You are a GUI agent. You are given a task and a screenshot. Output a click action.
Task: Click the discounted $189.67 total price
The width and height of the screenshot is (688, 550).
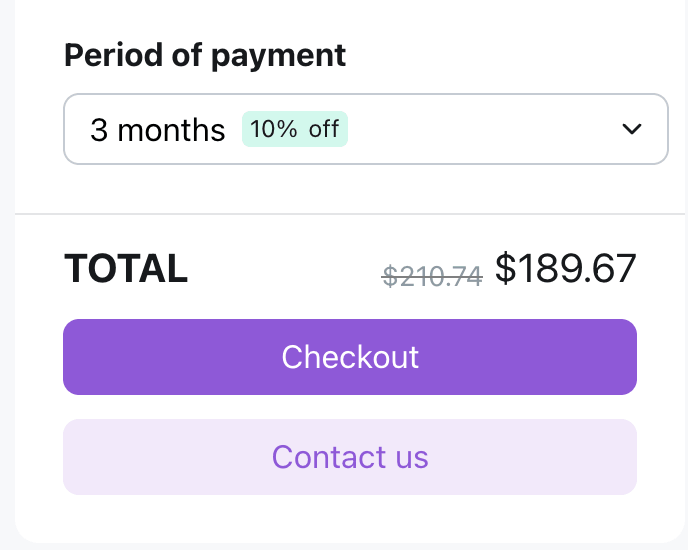[x=565, y=268]
